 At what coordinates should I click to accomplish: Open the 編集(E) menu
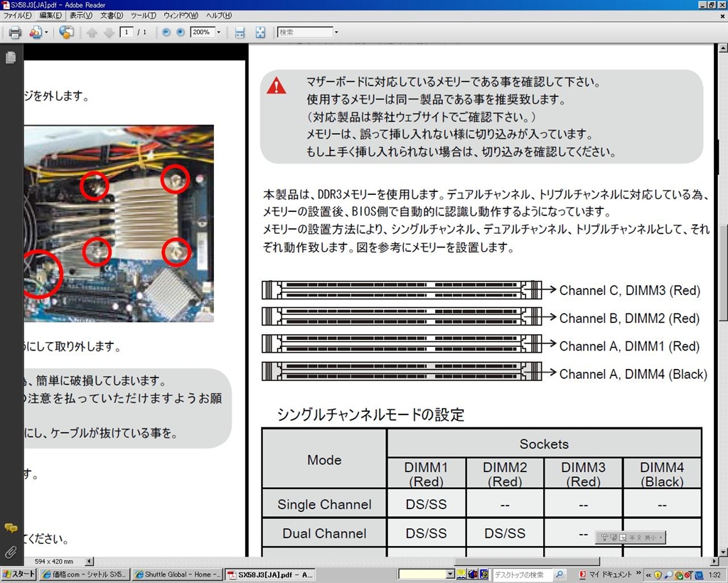click(x=50, y=16)
